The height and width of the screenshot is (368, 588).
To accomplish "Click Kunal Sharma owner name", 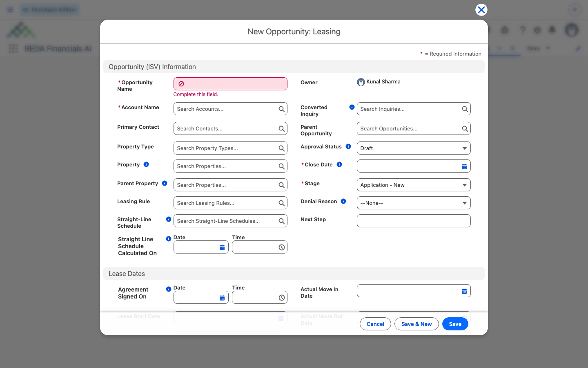I will tap(383, 82).
